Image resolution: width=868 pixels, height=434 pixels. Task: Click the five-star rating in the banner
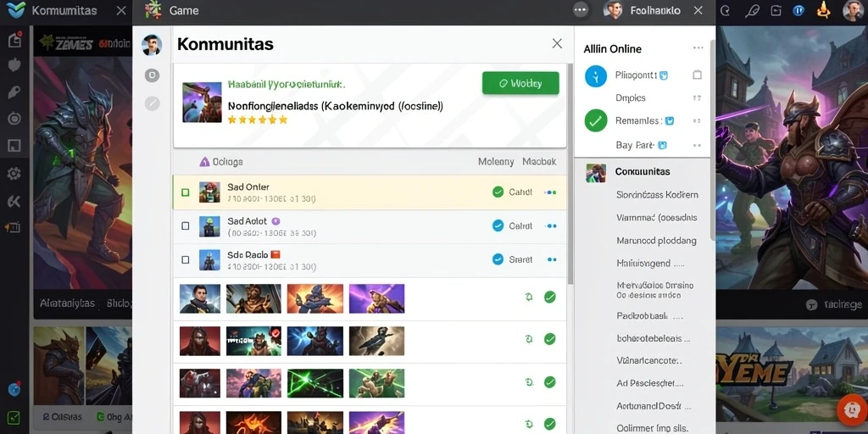(258, 119)
